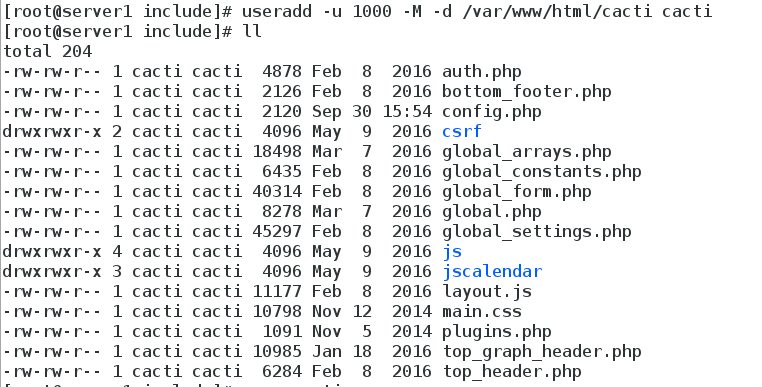The width and height of the screenshot is (762, 387).
Task: Click the top_graph_header.php file name
Action: pyautogui.click(x=541, y=352)
